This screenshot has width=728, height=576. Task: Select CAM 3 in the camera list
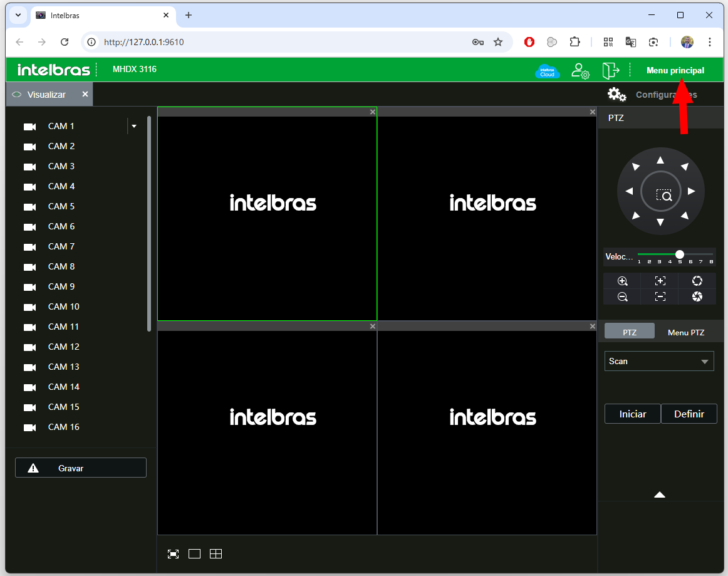[x=61, y=166]
